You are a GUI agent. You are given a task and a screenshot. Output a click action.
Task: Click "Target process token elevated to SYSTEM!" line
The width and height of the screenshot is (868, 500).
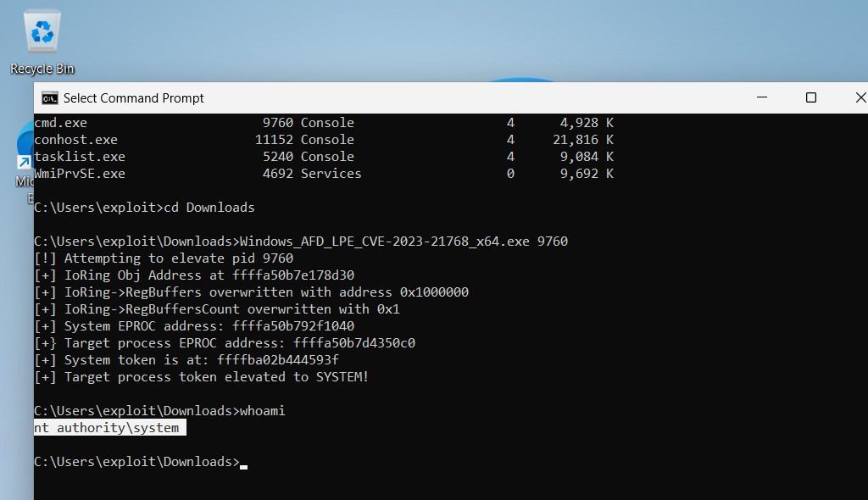216,377
